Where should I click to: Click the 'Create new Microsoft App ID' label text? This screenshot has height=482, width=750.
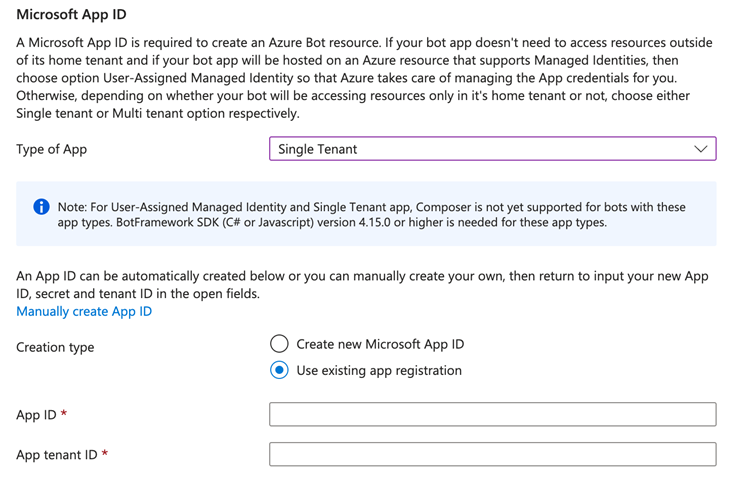[380, 344]
